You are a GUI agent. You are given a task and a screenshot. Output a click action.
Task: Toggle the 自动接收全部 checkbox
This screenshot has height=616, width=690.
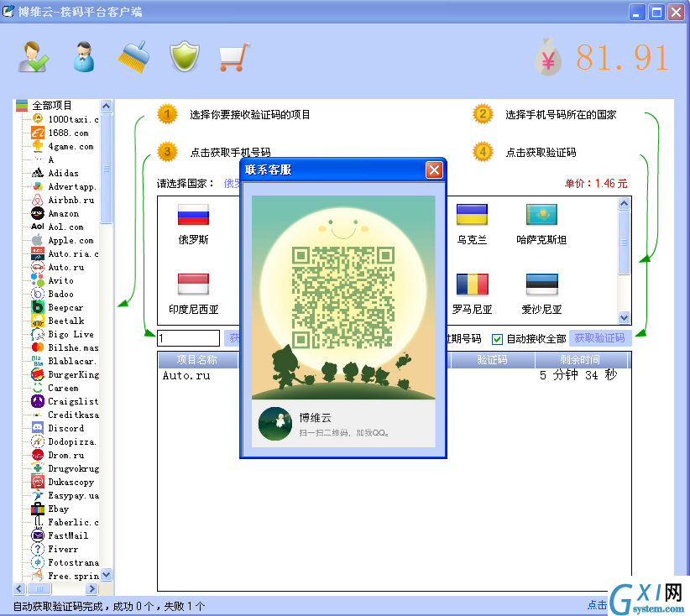[497, 339]
